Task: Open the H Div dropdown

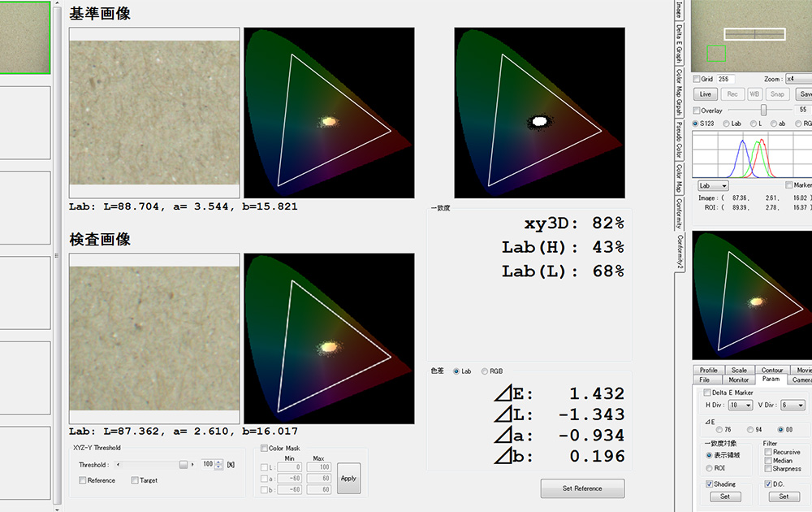Action: click(x=741, y=406)
